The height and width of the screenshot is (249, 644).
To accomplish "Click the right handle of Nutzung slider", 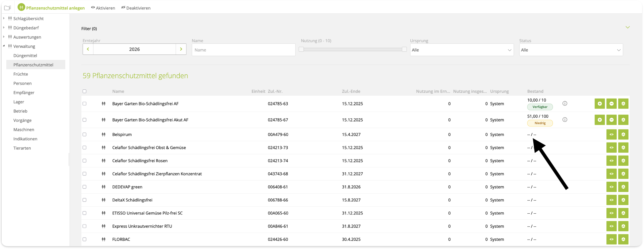I will [404, 49].
